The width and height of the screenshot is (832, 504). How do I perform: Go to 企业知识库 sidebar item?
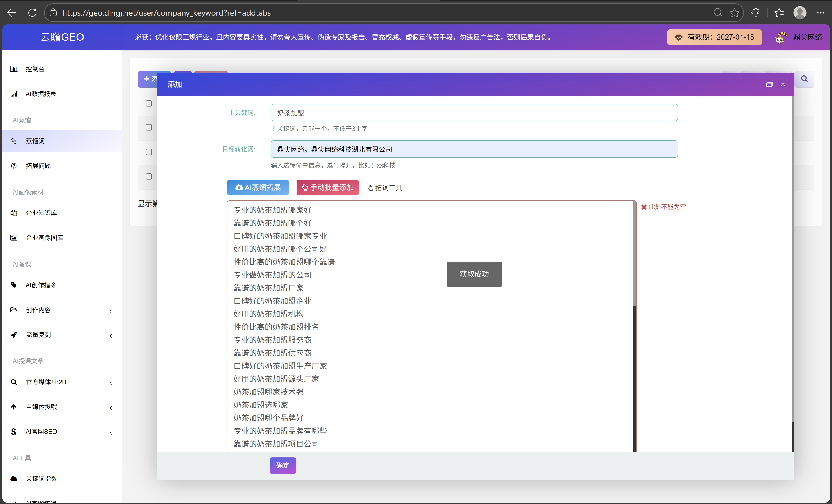(x=41, y=213)
